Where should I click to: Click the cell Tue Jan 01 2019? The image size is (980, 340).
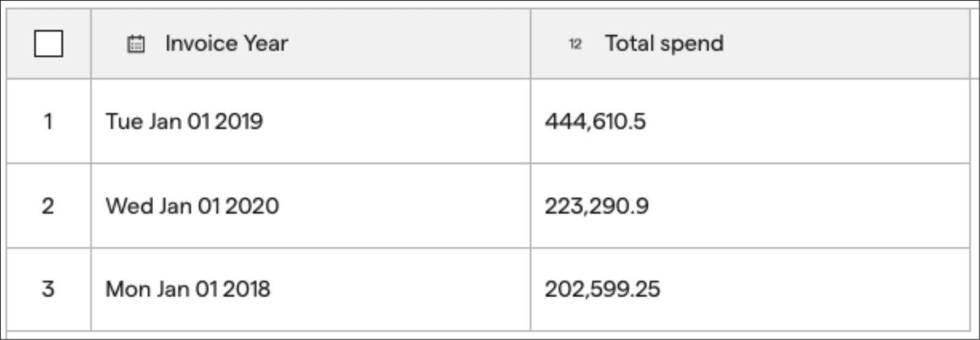(311, 121)
